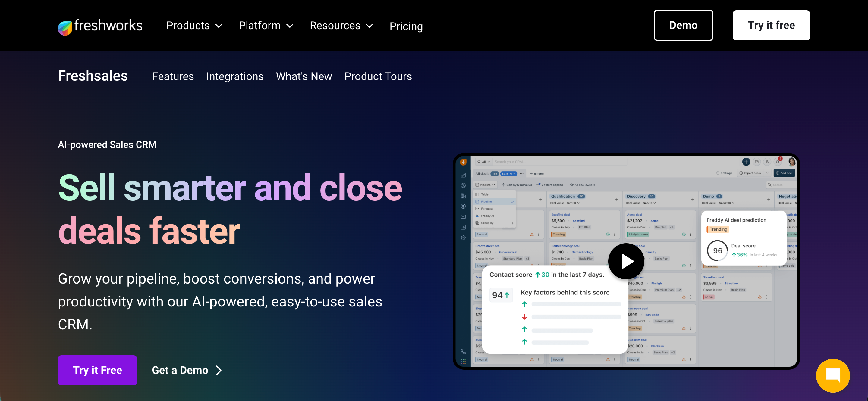Screen dimensions: 868x401
Task: Expand the Group by submenu
Action: click(x=494, y=223)
